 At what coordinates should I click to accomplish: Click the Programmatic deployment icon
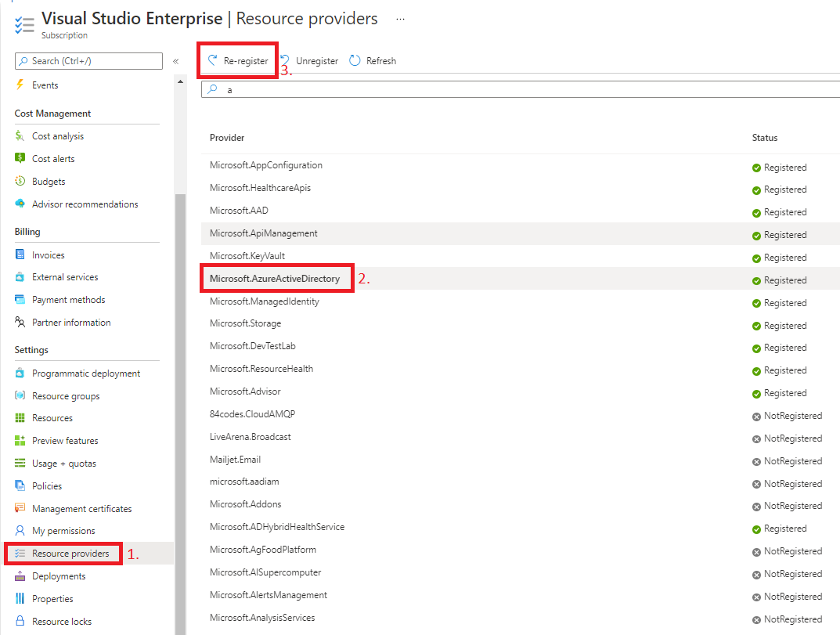[x=20, y=373]
